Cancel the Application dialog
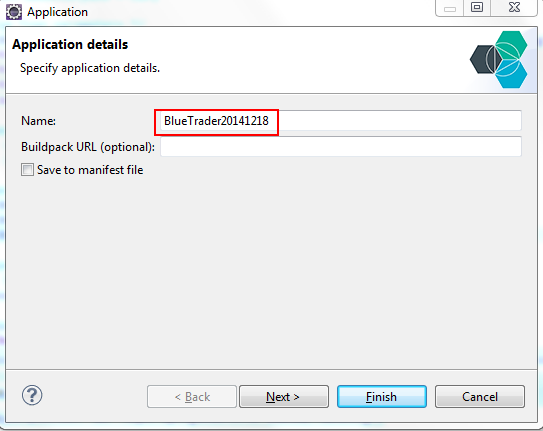Viewport: 543px width, 431px height. 480,397
